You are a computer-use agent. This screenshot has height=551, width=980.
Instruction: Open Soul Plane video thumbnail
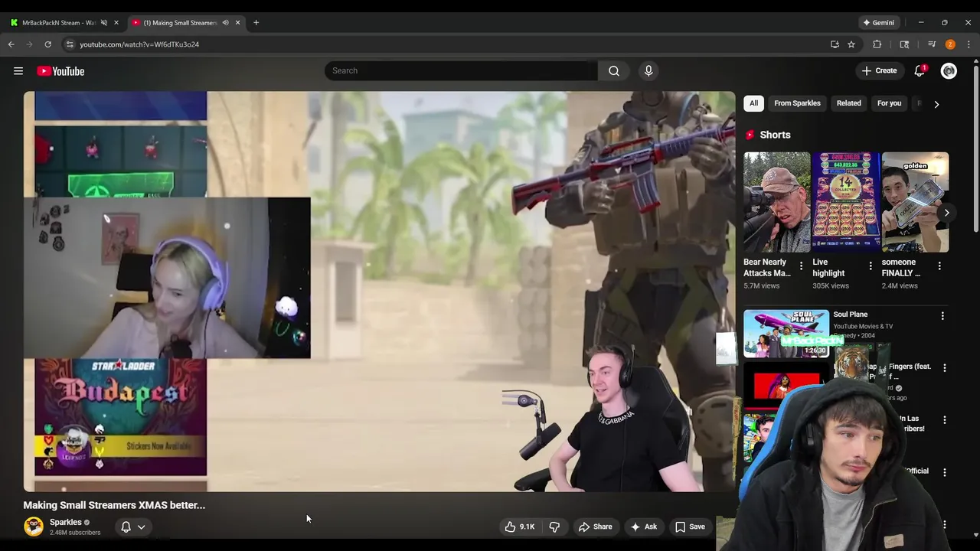coord(786,334)
